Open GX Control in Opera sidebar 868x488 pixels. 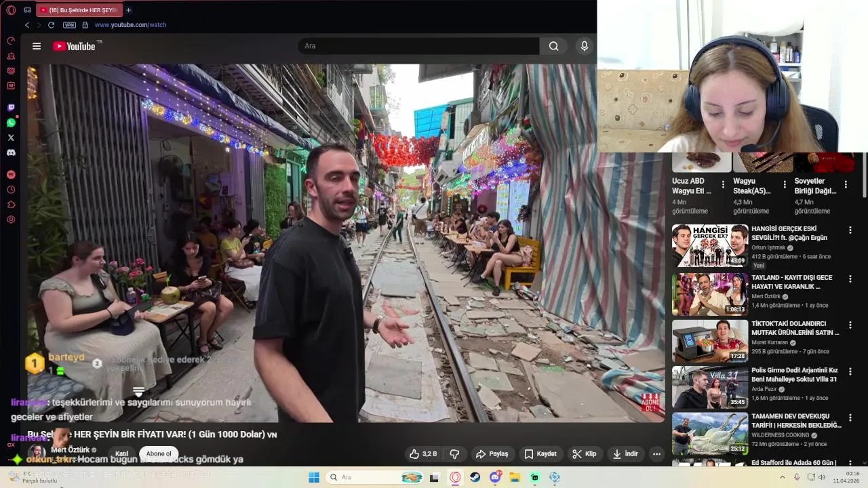point(11,41)
